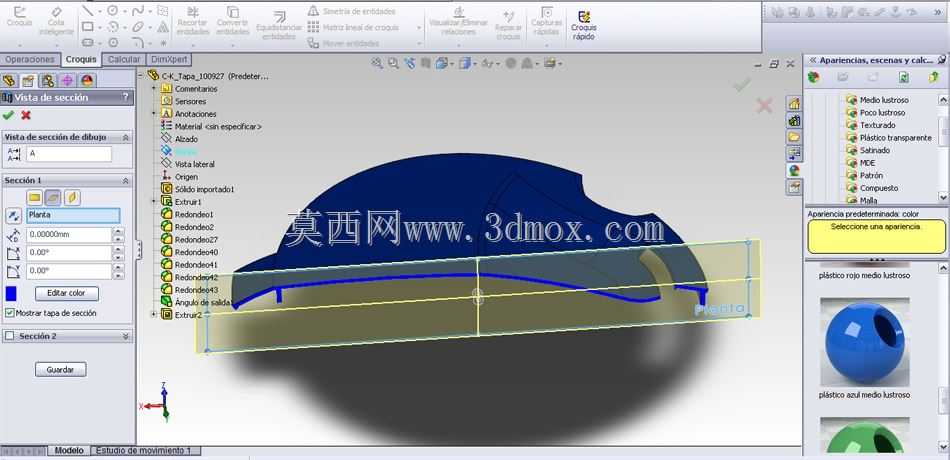Click the Vista de sección help question mark

(x=125, y=97)
